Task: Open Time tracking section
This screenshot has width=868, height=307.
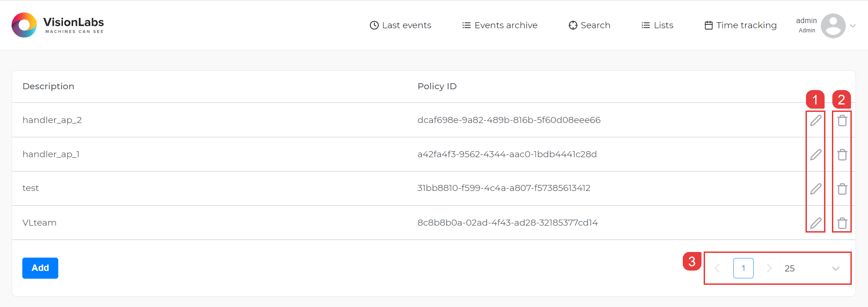Action: [x=741, y=25]
